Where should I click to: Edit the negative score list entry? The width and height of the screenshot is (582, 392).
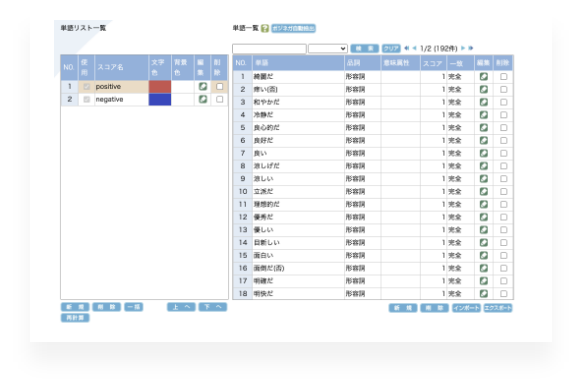tap(203, 99)
